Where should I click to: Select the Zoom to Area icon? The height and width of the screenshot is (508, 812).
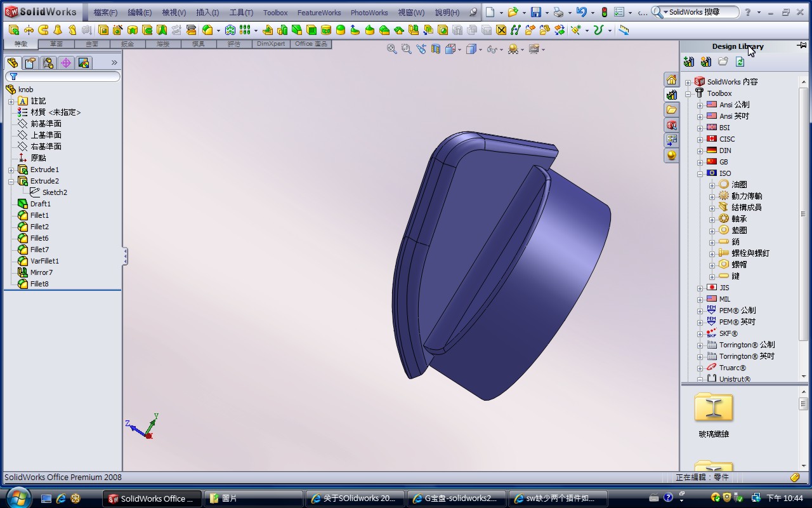coord(407,49)
